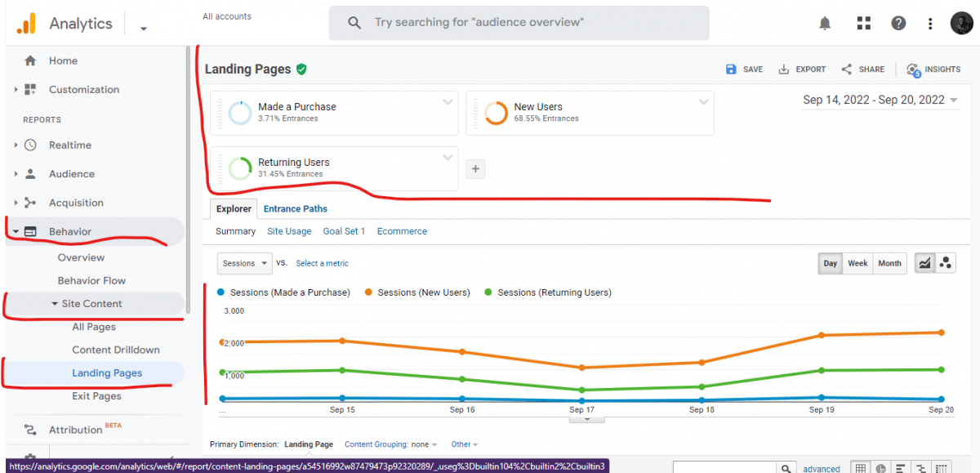The width and height of the screenshot is (980, 473).
Task: Switch chart granularity to Month
Action: coord(889,263)
